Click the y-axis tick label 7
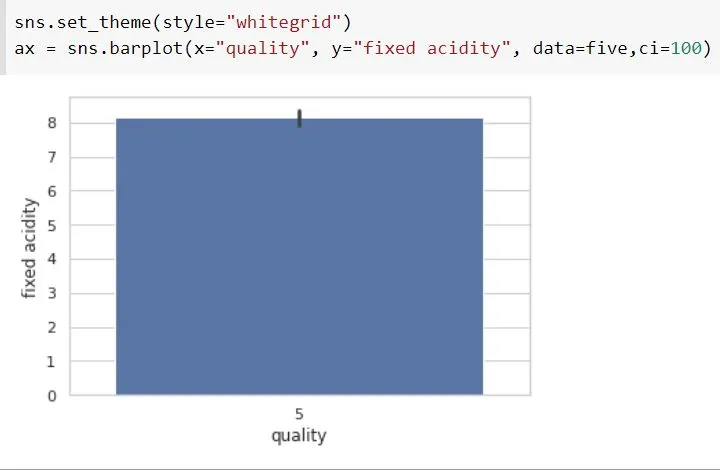The height and width of the screenshot is (470, 720). (52, 157)
